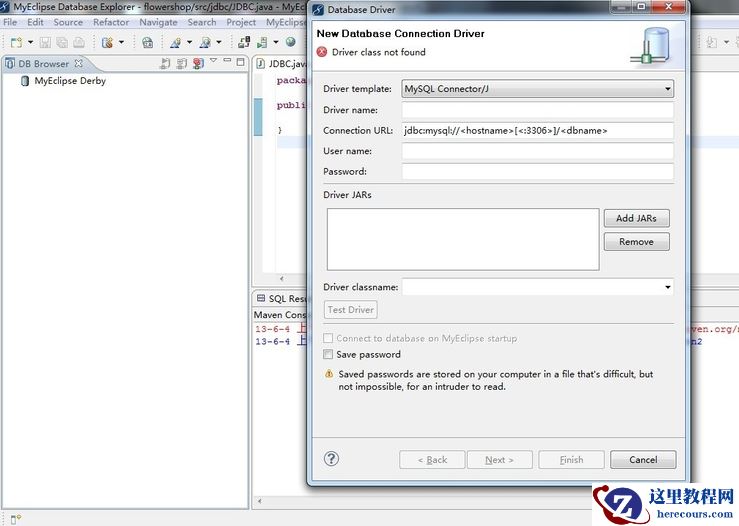Screen dimensions: 739x526
Task: Click the database with orange badge toolbar icon
Action: coord(107,42)
